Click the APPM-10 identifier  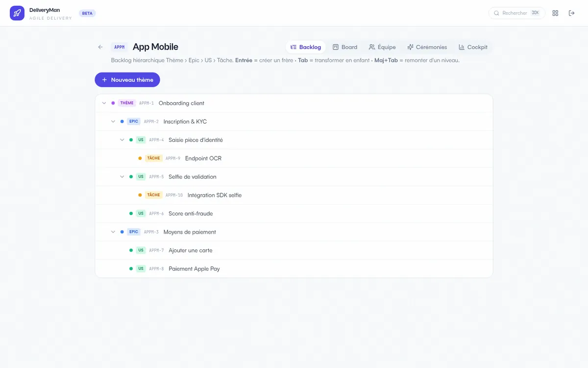click(x=174, y=195)
